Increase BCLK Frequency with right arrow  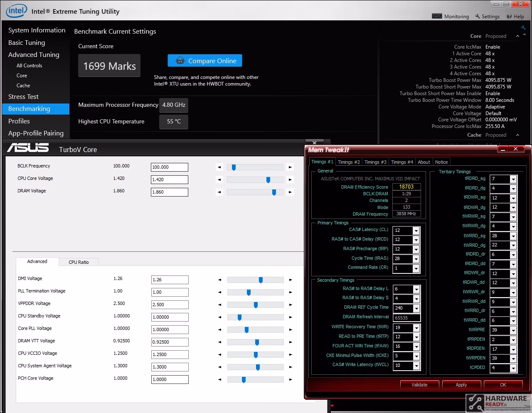(290, 167)
